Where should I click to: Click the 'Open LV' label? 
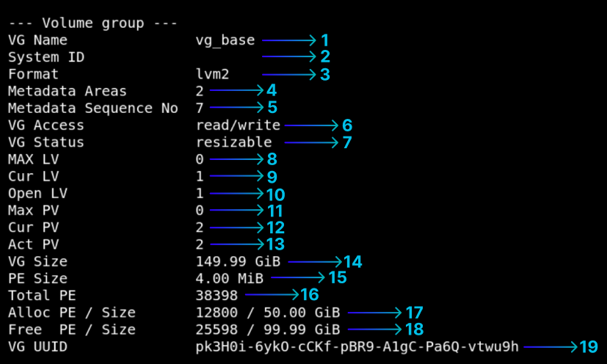(x=37, y=194)
